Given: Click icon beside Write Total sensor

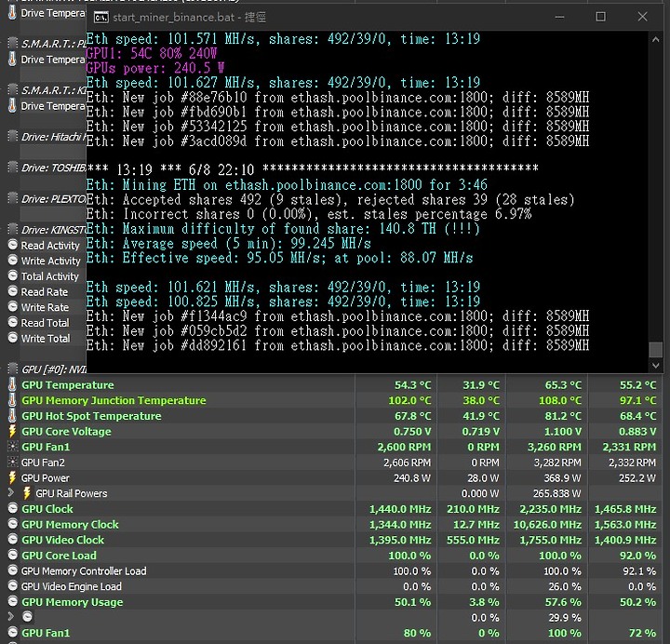Looking at the screenshot, I should 13,338.
